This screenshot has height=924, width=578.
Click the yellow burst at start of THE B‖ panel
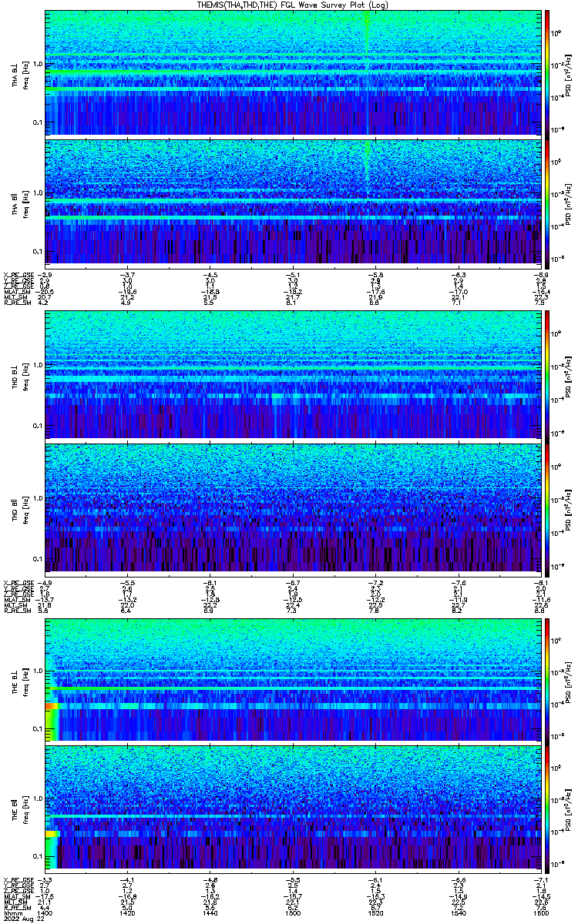click(52, 834)
